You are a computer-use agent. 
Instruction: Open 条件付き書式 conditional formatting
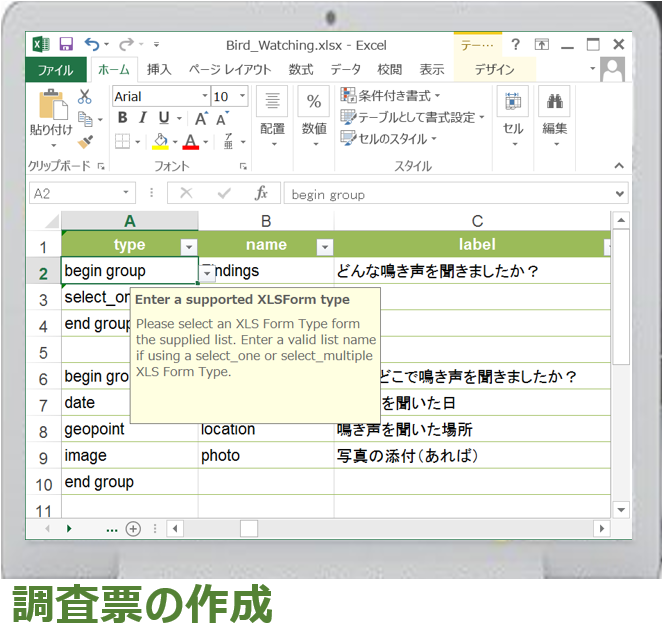pos(391,96)
